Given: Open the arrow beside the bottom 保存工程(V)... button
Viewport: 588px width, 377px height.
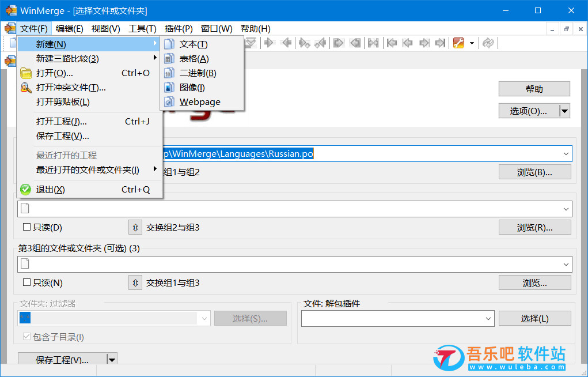Looking at the screenshot, I should click(x=112, y=360).
